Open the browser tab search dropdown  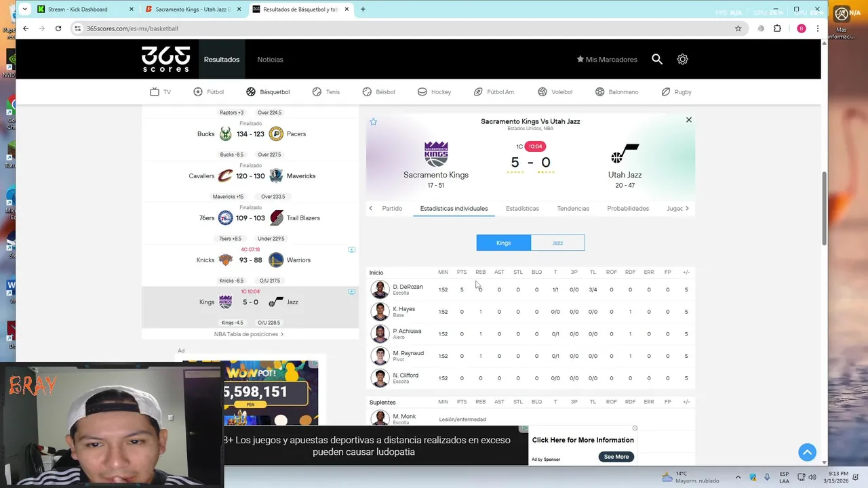click(x=24, y=9)
